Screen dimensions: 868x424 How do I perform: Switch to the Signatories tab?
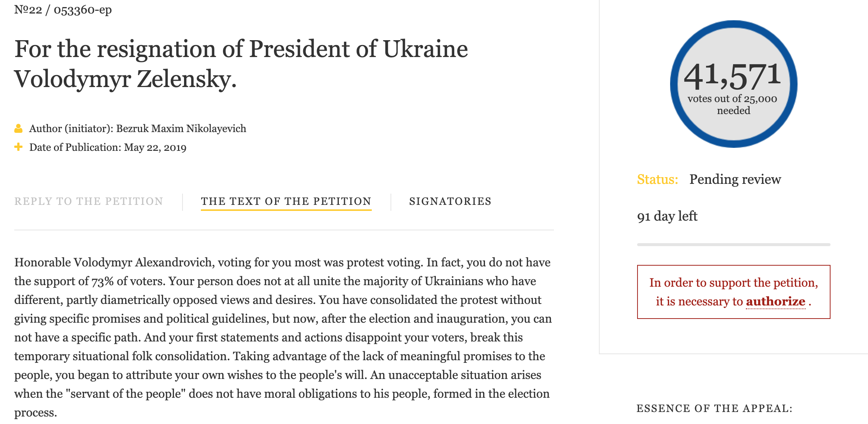click(450, 201)
